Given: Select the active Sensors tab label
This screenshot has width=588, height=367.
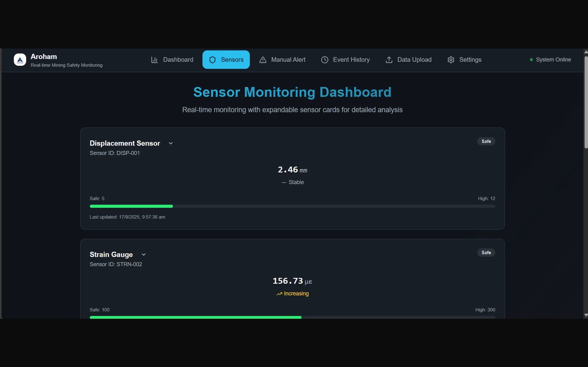Looking at the screenshot, I should coord(232,60).
